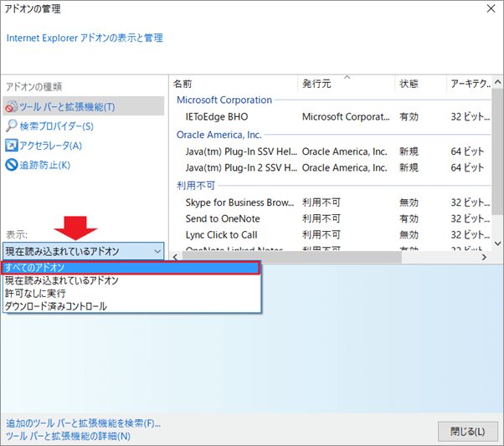Click the list's scroll down arrow

point(497,244)
